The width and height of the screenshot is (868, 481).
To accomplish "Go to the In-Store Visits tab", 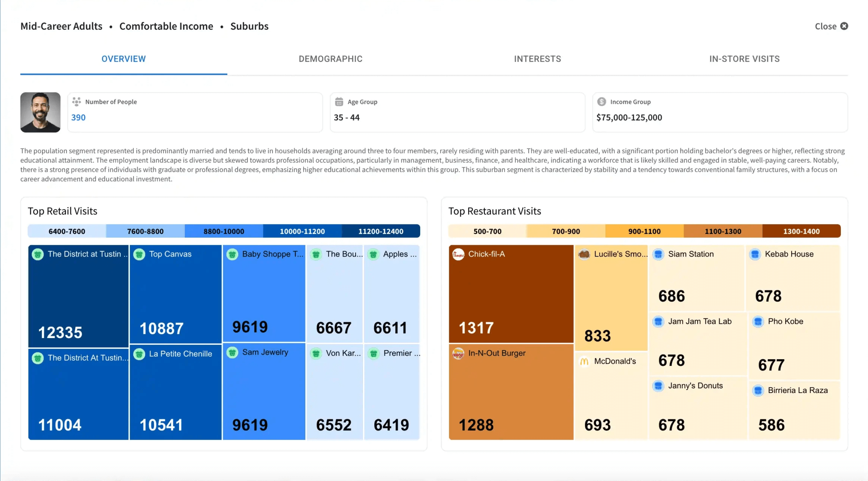I will pos(744,59).
